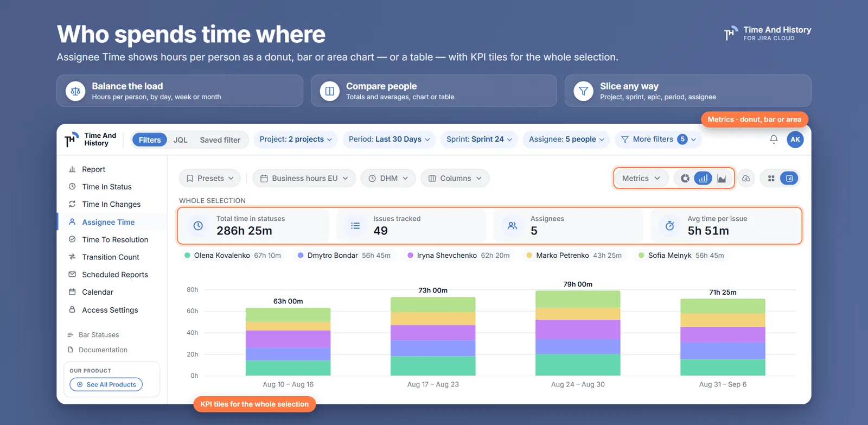This screenshot has height=425, width=868.
Task: Switch to the four-squares grid layout toggle
Action: [771, 178]
